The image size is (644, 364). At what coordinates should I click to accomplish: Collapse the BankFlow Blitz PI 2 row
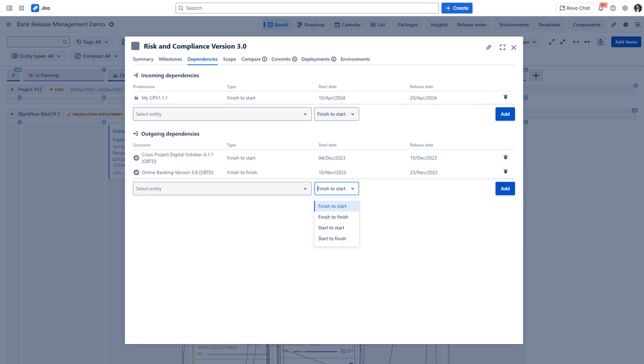coord(12,114)
